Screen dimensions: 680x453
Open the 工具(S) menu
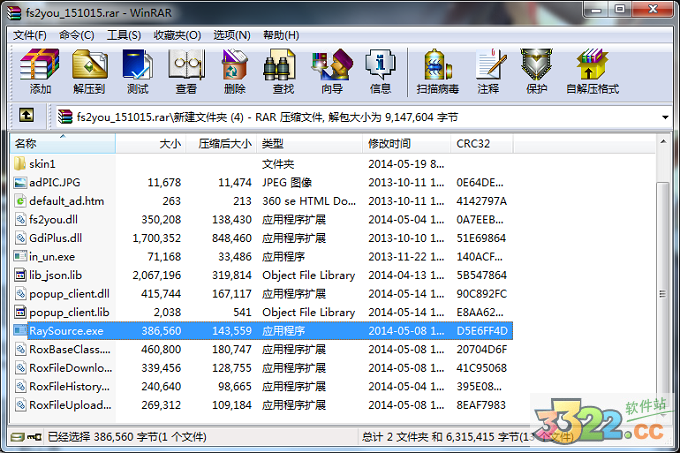[x=124, y=35]
